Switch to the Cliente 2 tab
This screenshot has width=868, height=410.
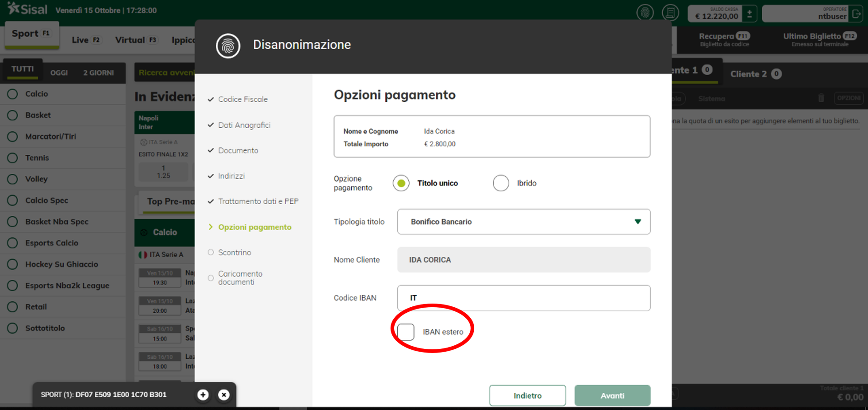pyautogui.click(x=756, y=74)
